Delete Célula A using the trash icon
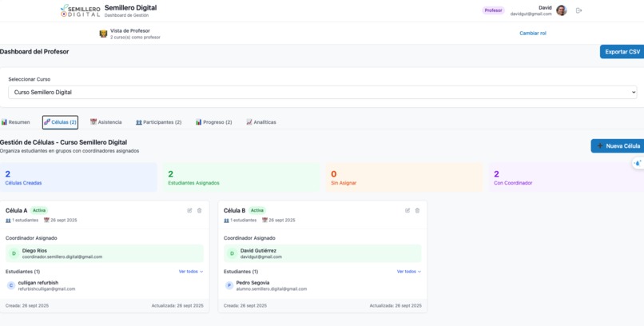The height and width of the screenshot is (326, 644). tap(199, 211)
